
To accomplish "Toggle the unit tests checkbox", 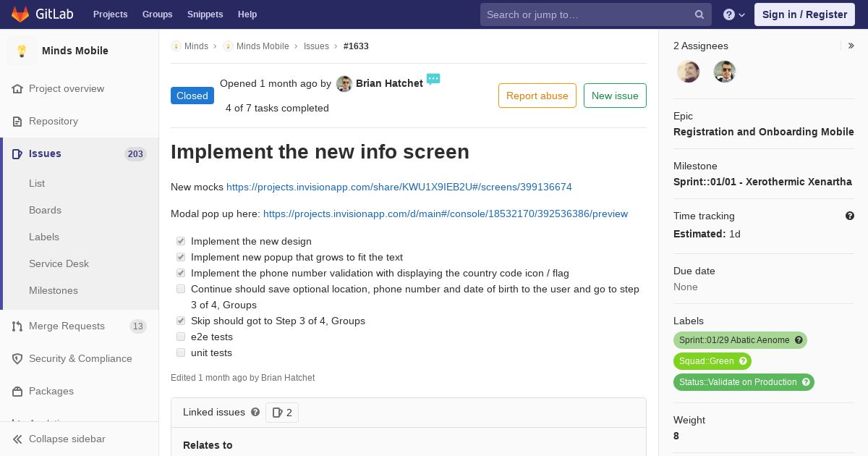I will coord(181,352).
